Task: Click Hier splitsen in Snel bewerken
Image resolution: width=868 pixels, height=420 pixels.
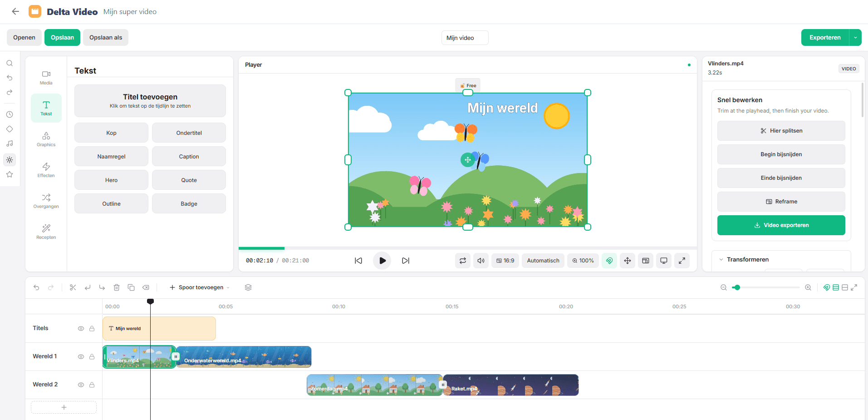Action: point(781,131)
